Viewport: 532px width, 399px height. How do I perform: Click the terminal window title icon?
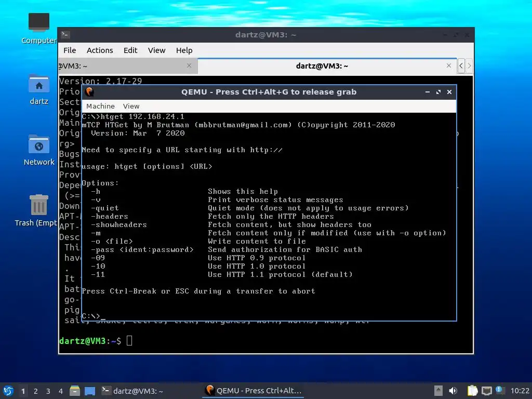click(x=65, y=35)
